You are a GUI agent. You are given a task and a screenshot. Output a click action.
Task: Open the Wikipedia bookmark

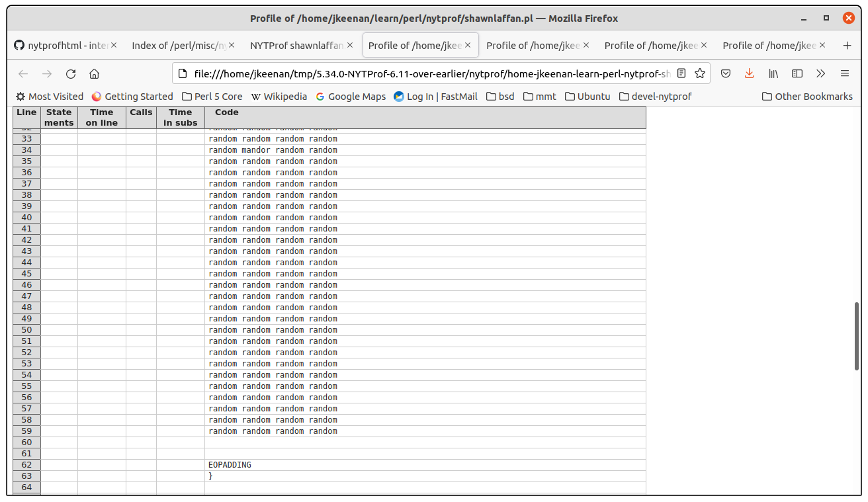click(279, 97)
